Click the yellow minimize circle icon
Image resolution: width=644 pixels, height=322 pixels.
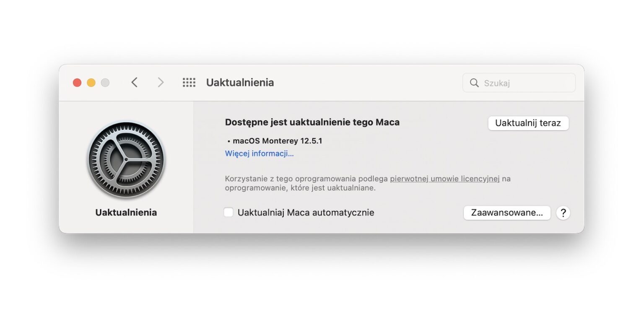pos(91,83)
